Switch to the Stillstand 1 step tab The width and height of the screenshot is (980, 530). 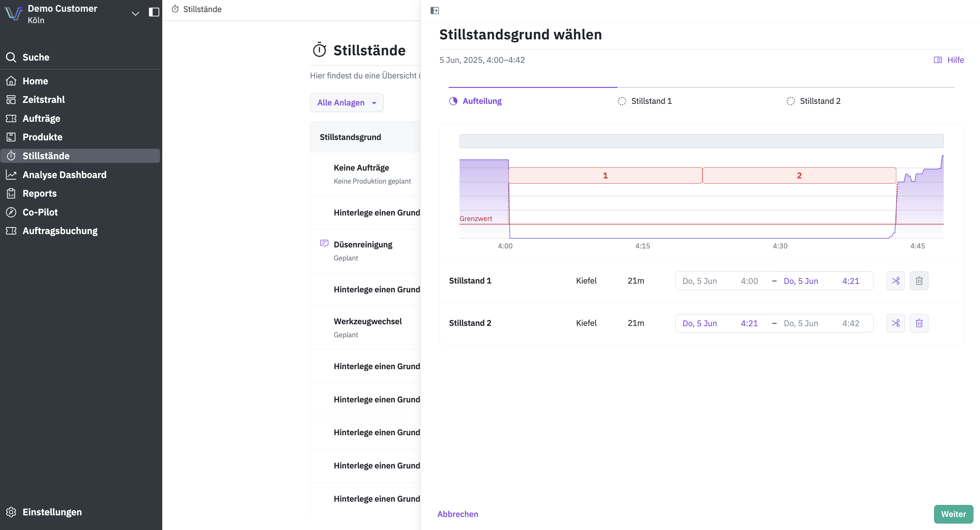[651, 101]
